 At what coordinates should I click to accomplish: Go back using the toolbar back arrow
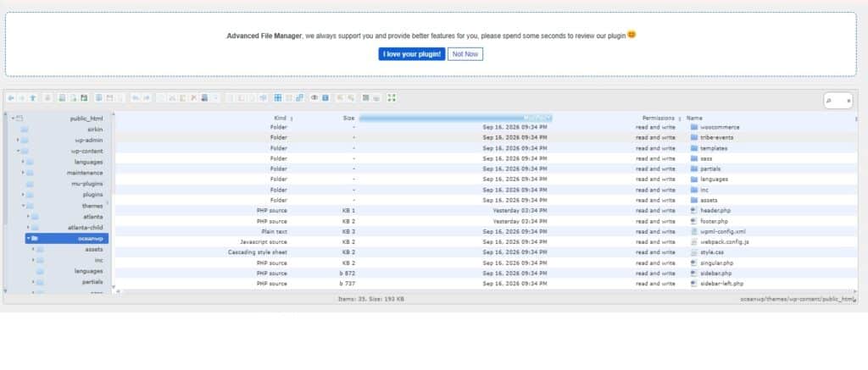coord(10,98)
